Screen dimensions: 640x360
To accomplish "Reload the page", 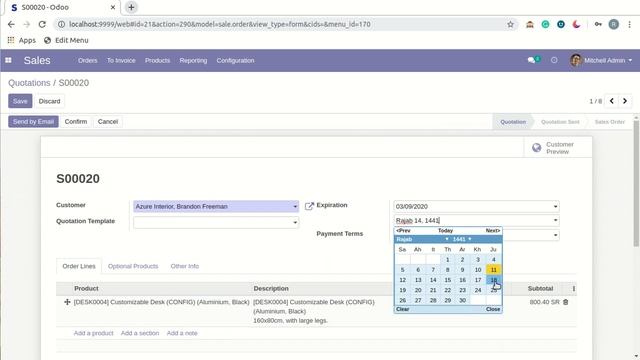I will (x=42, y=24).
